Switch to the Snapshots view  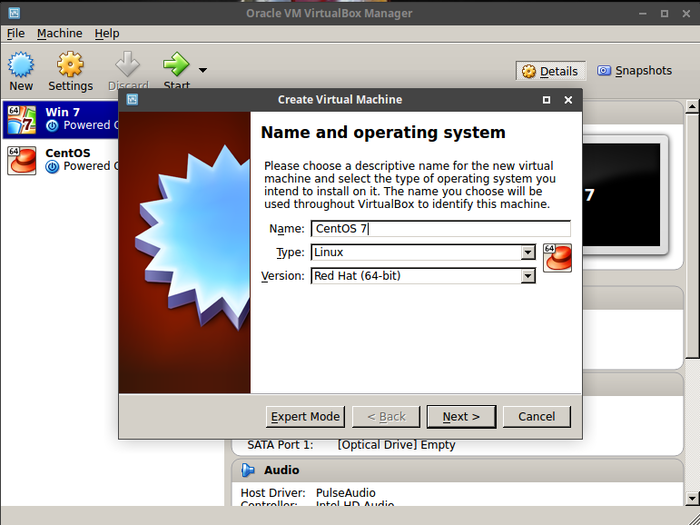634,71
